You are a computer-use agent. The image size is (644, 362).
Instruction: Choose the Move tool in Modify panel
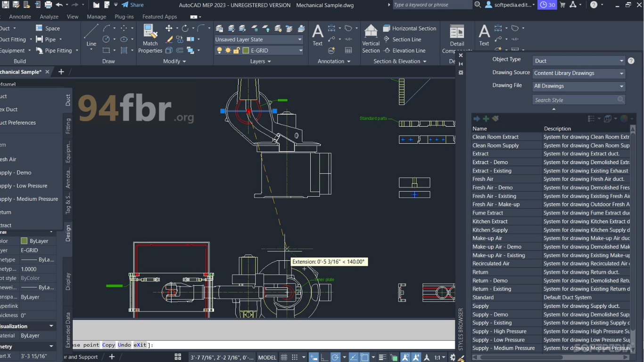click(169, 28)
